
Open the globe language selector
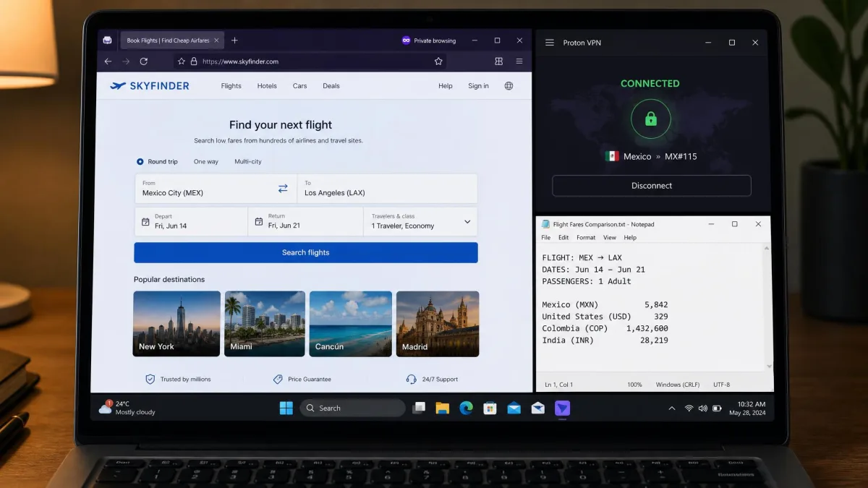(x=509, y=85)
